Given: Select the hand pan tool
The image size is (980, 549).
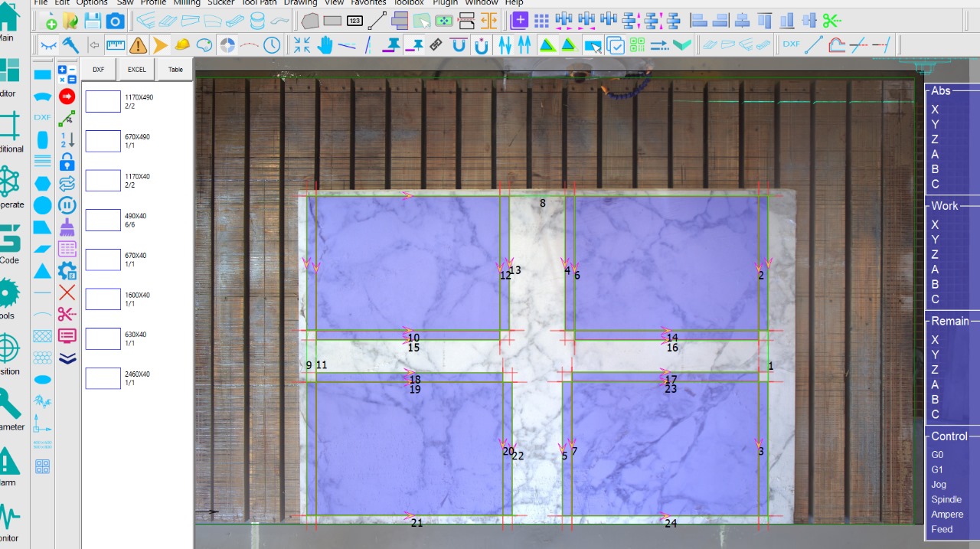Looking at the screenshot, I should 325,45.
